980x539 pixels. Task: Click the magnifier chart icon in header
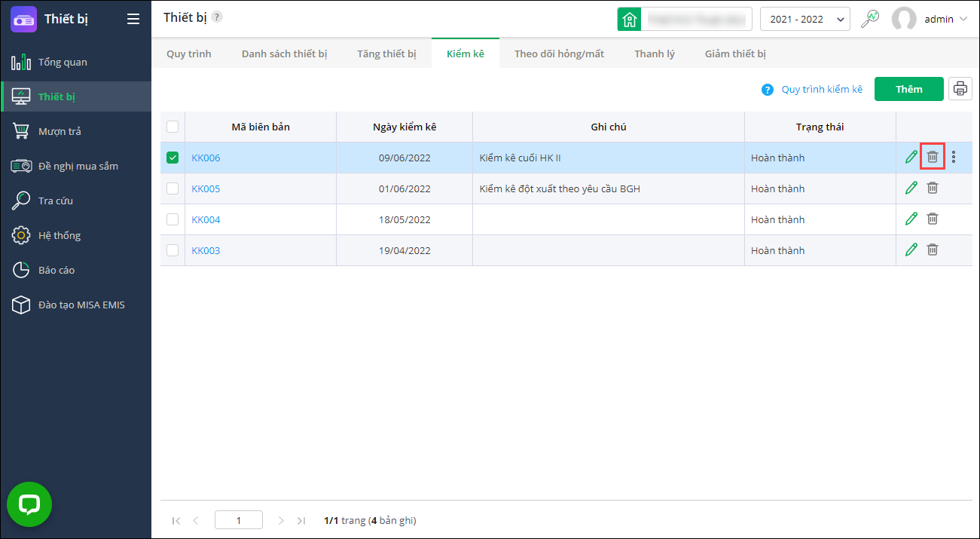(870, 18)
